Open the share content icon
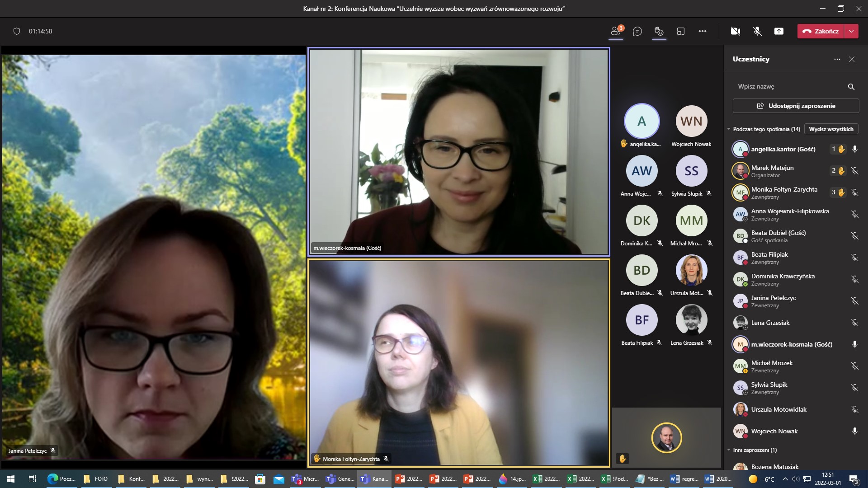 (x=779, y=31)
